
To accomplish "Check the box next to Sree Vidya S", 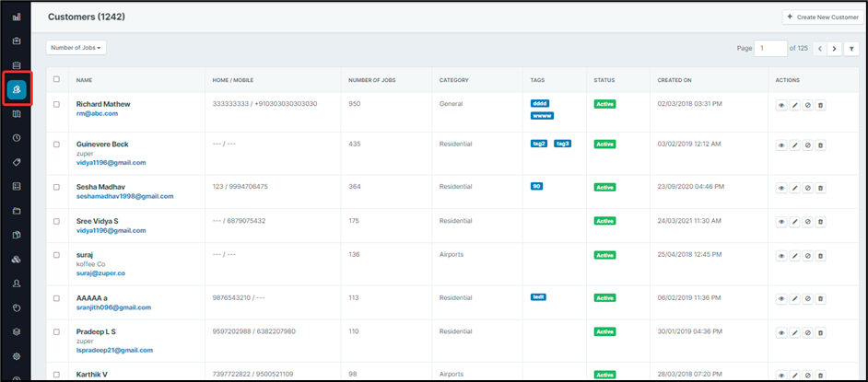I will pos(56,221).
